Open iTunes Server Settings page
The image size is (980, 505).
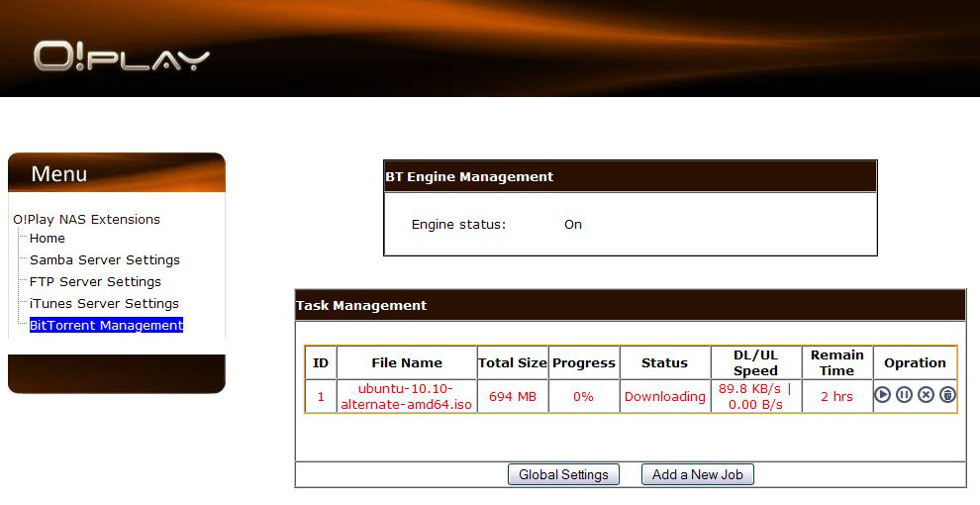point(104,304)
